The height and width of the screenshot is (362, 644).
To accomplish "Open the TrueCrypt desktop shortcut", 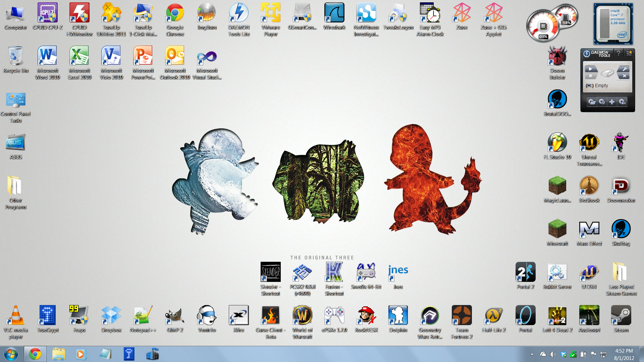I will coord(47,316).
